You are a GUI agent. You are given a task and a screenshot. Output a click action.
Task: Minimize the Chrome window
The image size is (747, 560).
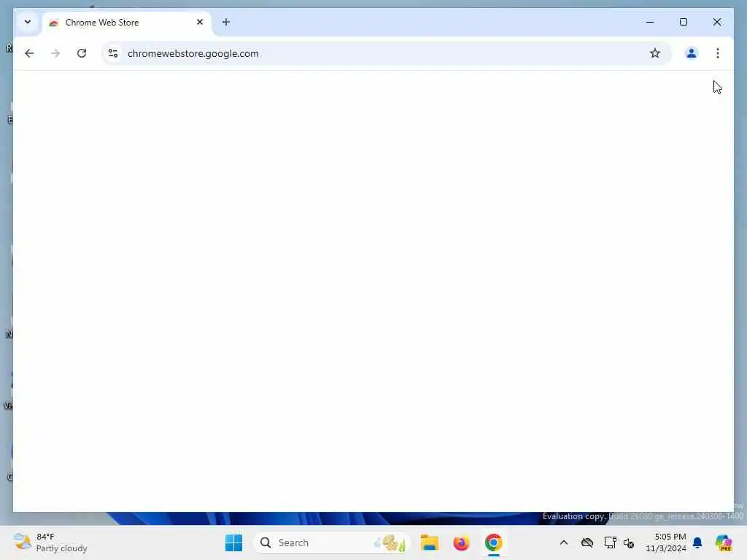(650, 22)
